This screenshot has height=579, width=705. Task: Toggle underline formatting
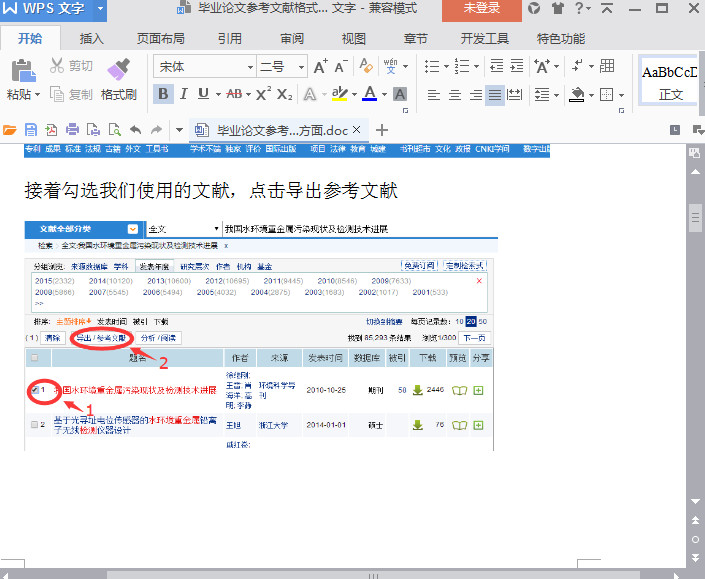coord(203,94)
